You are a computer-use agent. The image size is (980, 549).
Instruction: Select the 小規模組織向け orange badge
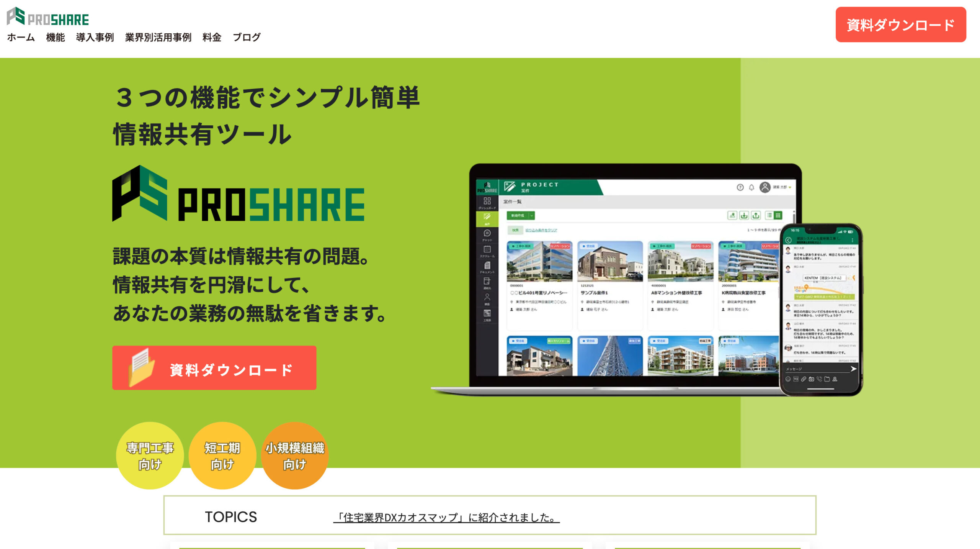point(295,456)
